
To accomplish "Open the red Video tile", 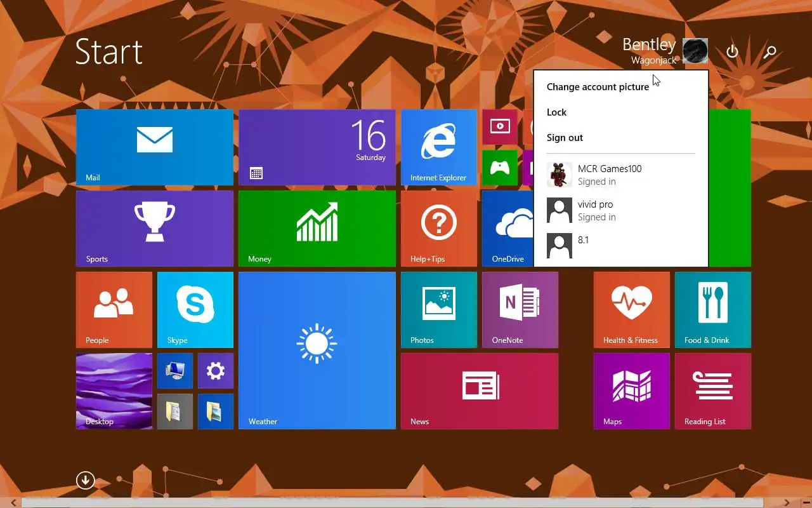I will pyautogui.click(x=500, y=127).
